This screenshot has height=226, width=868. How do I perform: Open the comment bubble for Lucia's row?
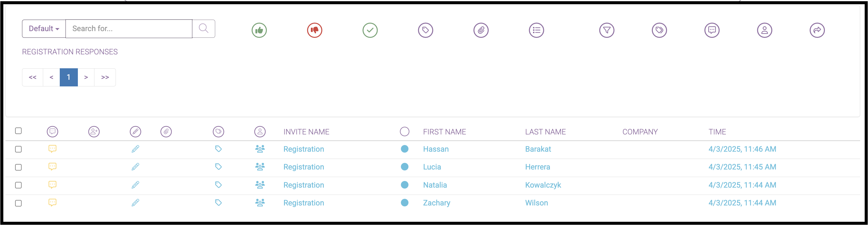[x=52, y=167]
